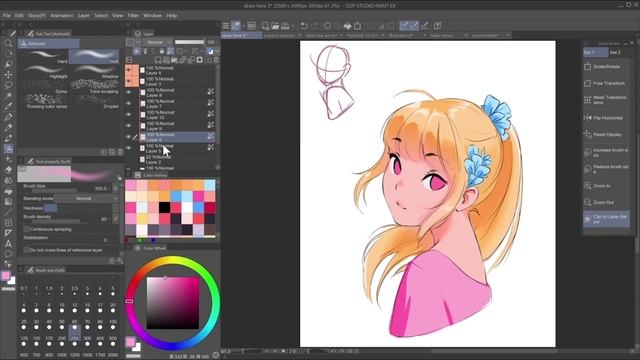Select the Auto select wand tool
Viewport: 640px width, 360px height.
[8, 96]
